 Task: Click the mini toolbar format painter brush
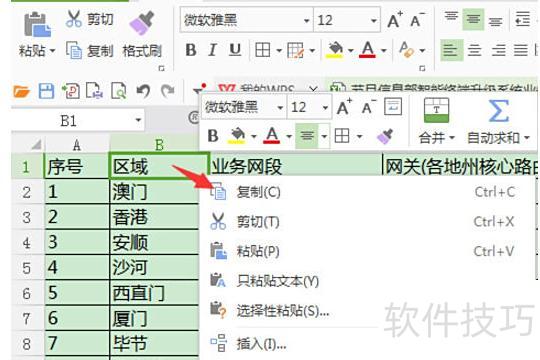385,136
